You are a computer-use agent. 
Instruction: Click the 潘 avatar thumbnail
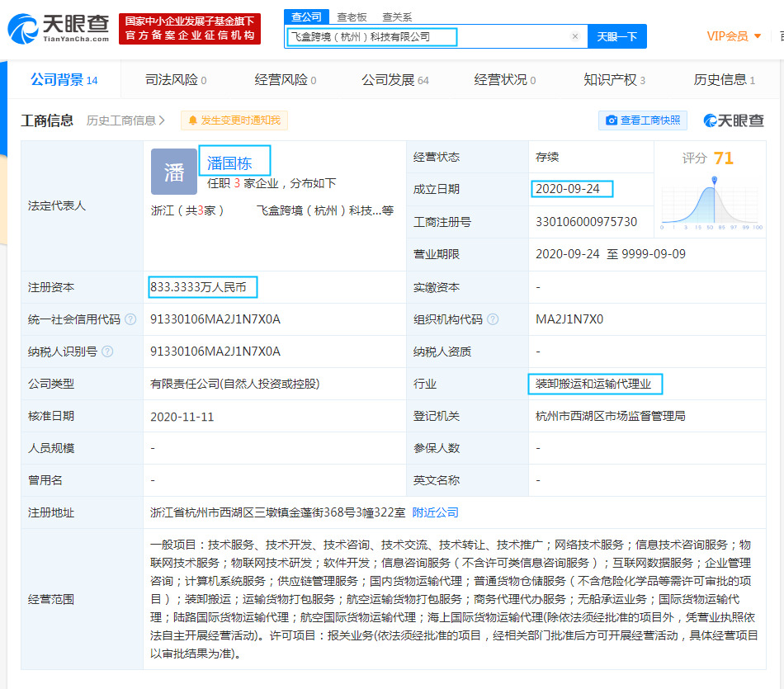[x=174, y=172]
